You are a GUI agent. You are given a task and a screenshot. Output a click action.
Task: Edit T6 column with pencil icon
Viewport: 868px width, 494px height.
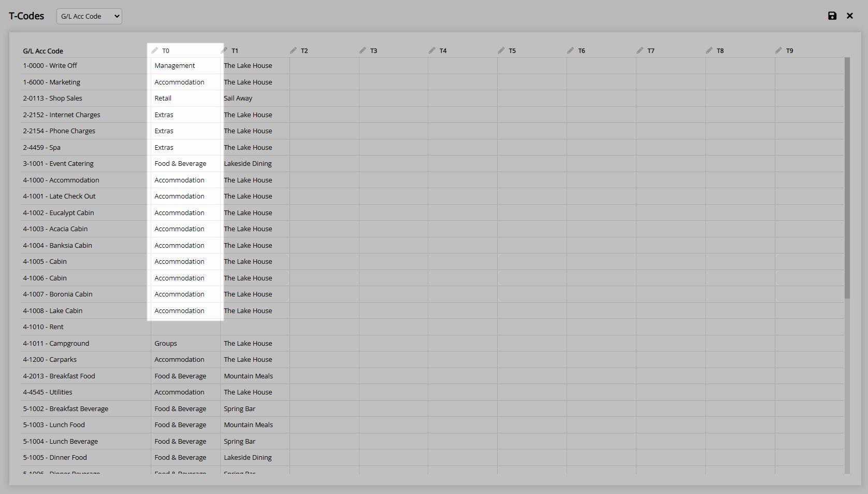tap(571, 50)
